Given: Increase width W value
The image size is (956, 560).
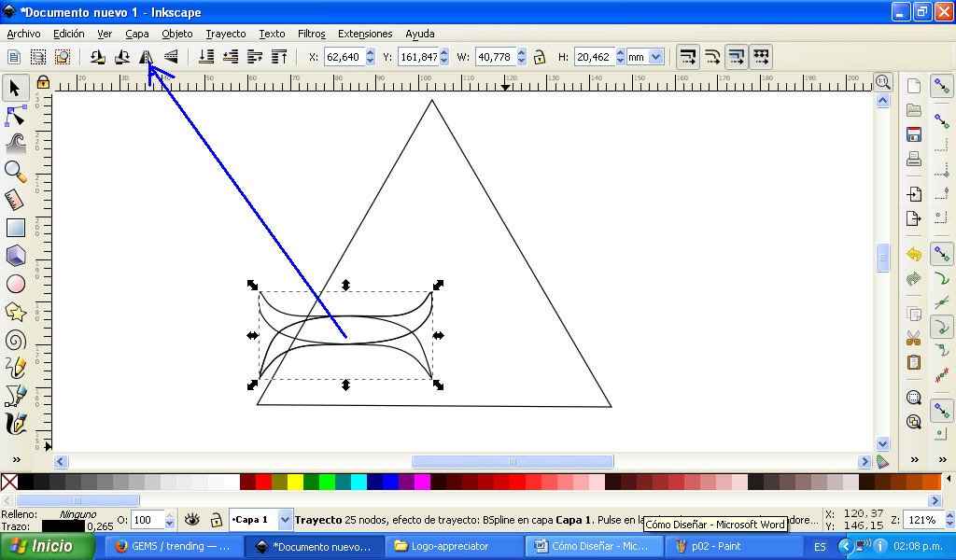Looking at the screenshot, I should point(521,53).
